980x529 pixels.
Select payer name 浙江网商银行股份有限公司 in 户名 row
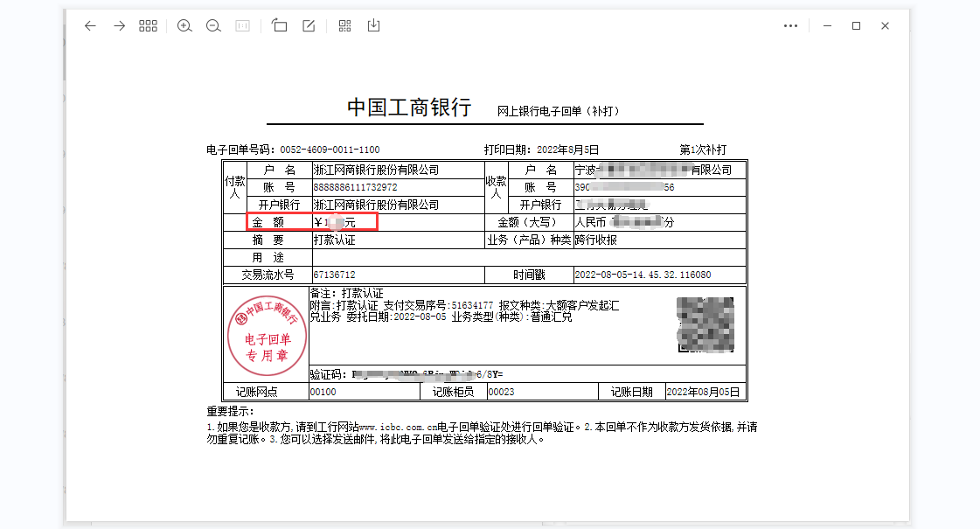[x=376, y=171]
